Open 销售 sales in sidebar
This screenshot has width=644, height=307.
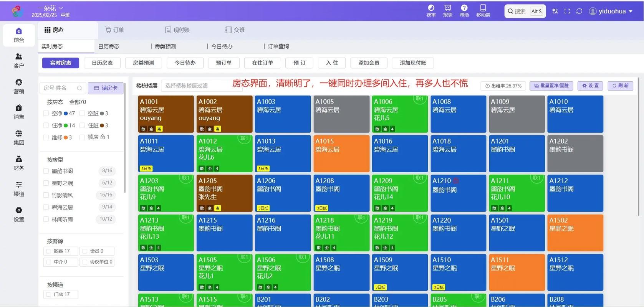(19, 112)
